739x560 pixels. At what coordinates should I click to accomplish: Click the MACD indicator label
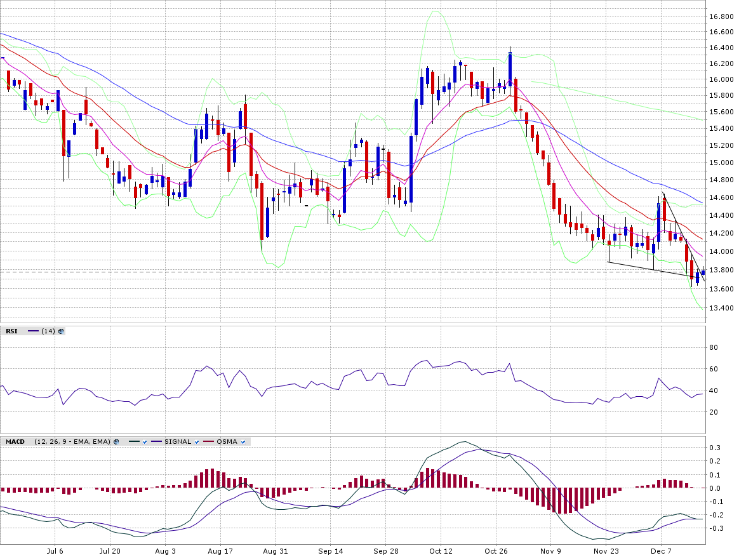[x=15, y=441]
